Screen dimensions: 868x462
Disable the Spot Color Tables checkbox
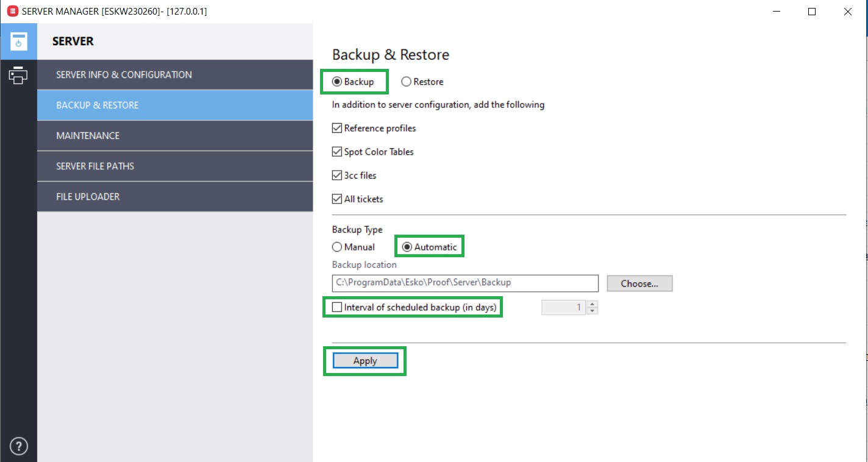point(337,152)
